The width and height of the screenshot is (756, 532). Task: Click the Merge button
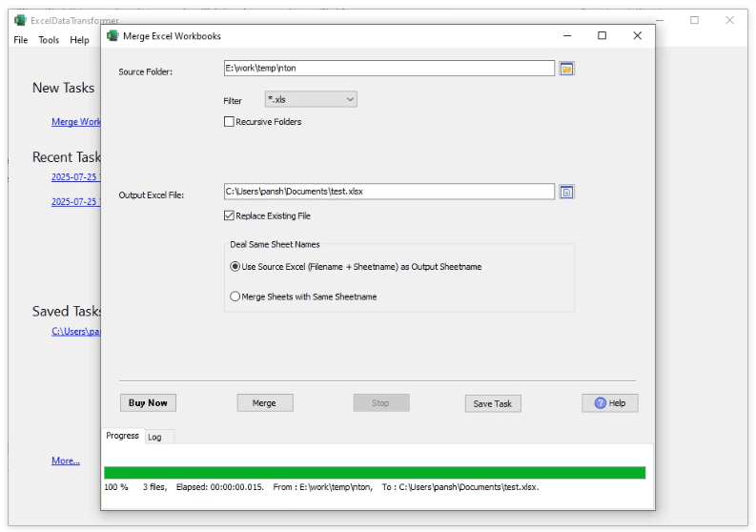pyautogui.click(x=265, y=403)
